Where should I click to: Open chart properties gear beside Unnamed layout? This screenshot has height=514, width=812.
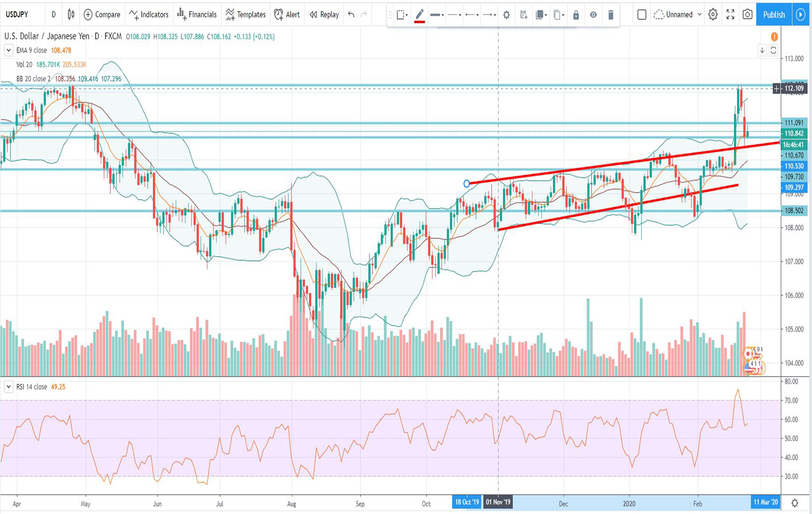point(713,15)
